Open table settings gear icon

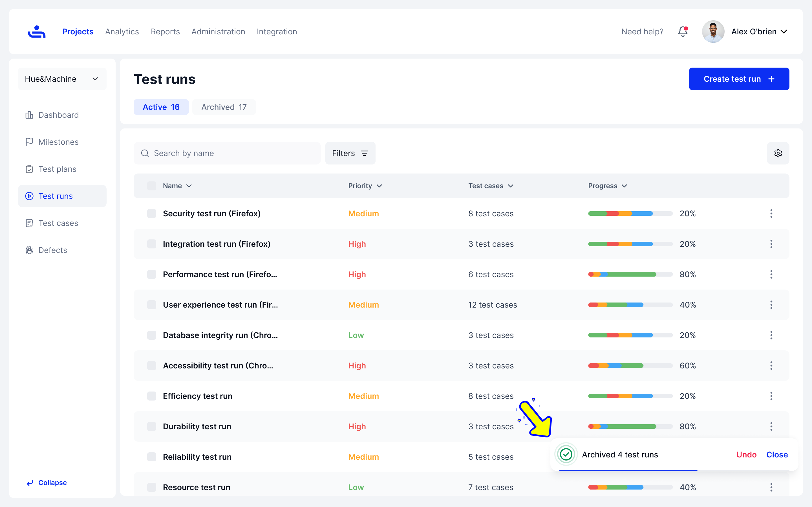coord(778,153)
